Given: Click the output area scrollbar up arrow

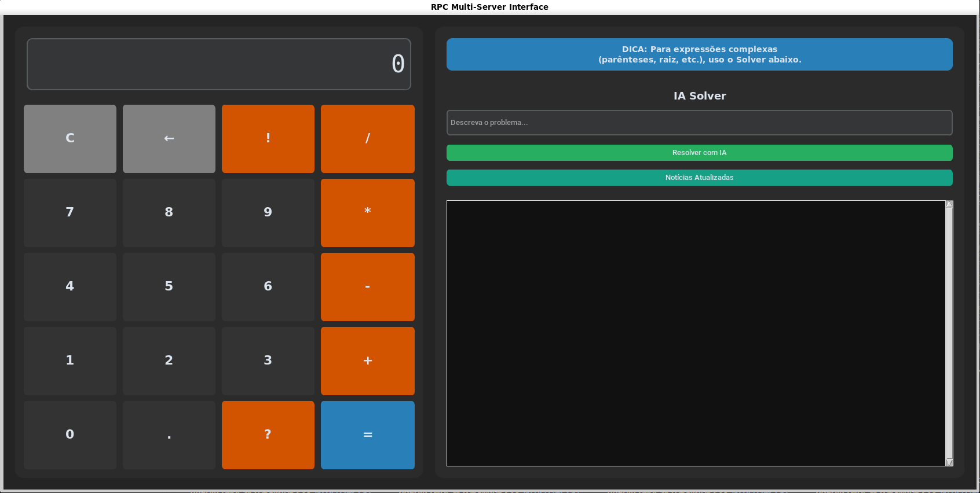Looking at the screenshot, I should pos(949,204).
